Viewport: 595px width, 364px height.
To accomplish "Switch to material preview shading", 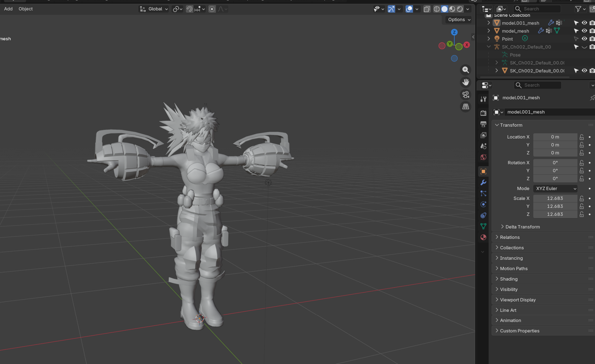I will point(452,9).
